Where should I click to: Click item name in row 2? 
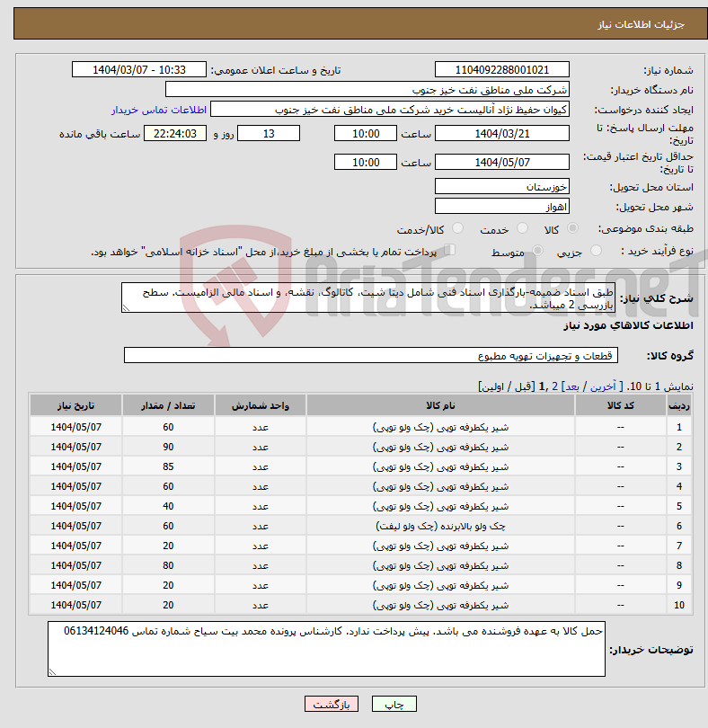click(x=440, y=447)
